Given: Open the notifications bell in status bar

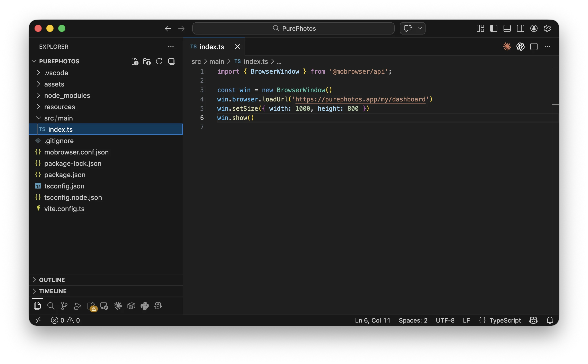Looking at the screenshot, I should [x=550, y=320].
